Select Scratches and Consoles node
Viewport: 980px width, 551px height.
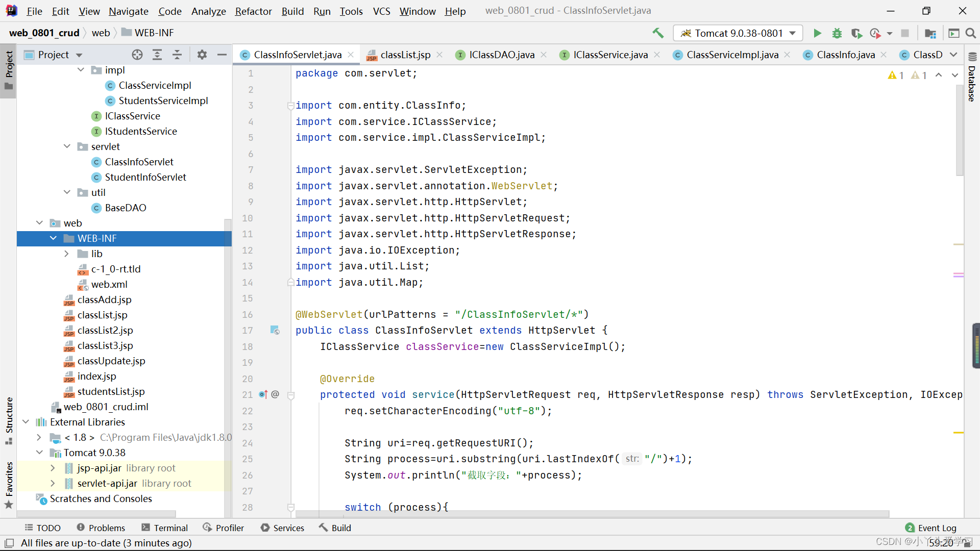tap(101, 498)
